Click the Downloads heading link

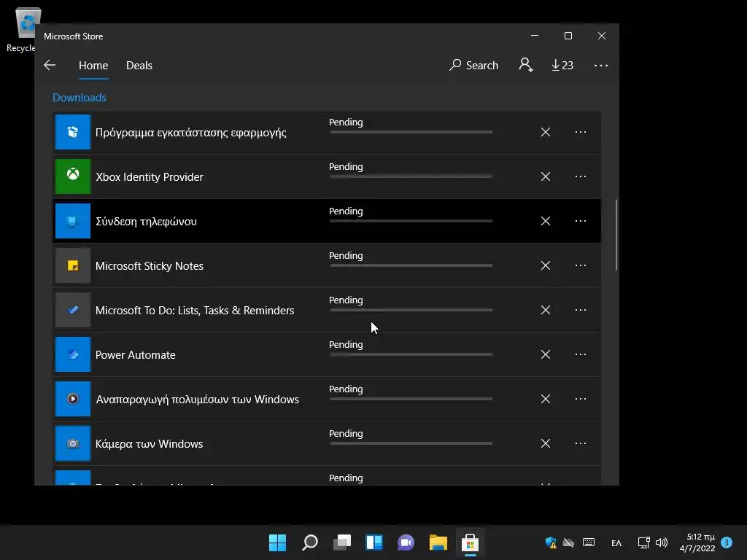point(79,98)
